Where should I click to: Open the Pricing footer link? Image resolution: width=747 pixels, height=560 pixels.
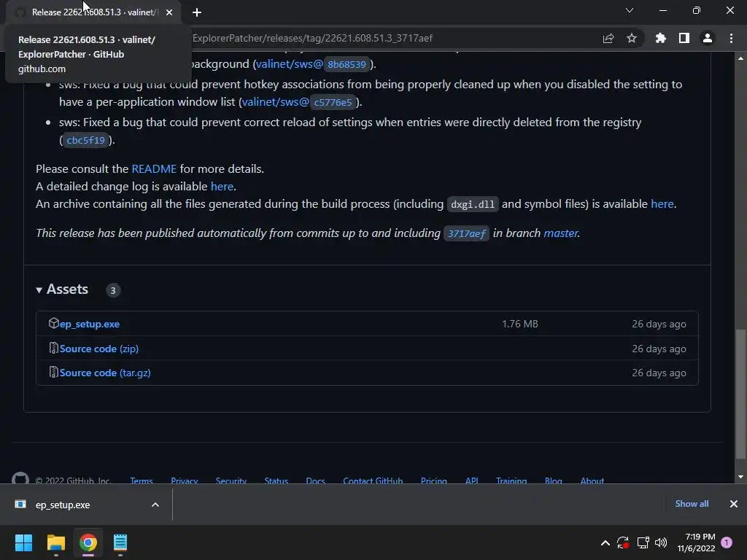[434, 480]
